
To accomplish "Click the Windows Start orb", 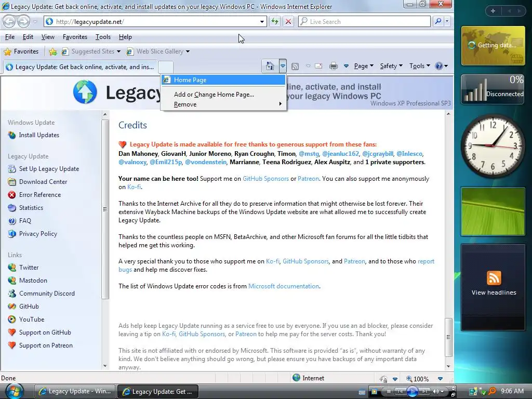I will (15, 391).
